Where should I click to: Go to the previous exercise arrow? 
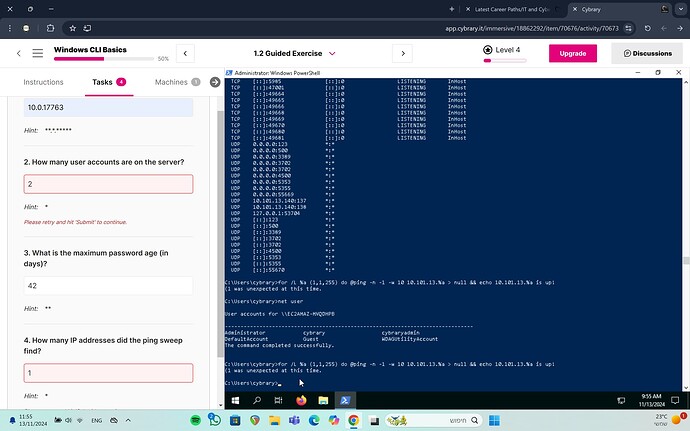coord(184,53)
